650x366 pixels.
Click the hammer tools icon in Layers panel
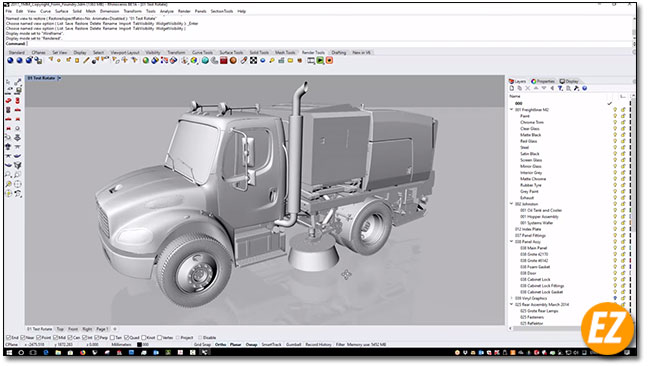(x=577, y=88)
